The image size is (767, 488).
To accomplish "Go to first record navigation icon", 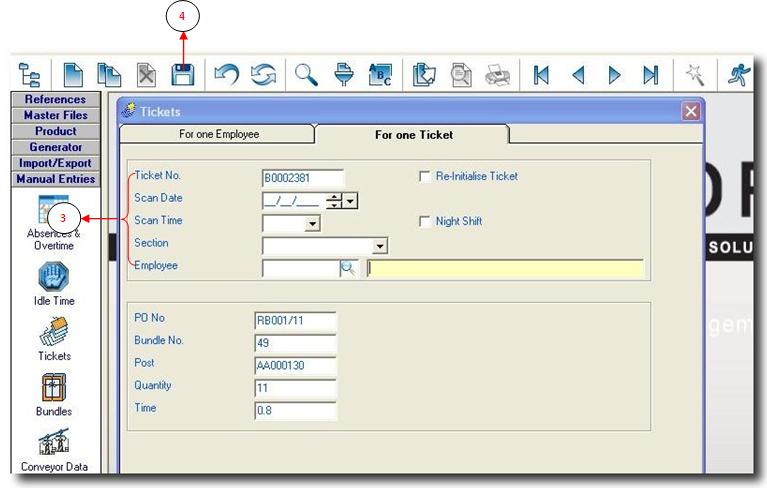I will click(x=541, y=75).
